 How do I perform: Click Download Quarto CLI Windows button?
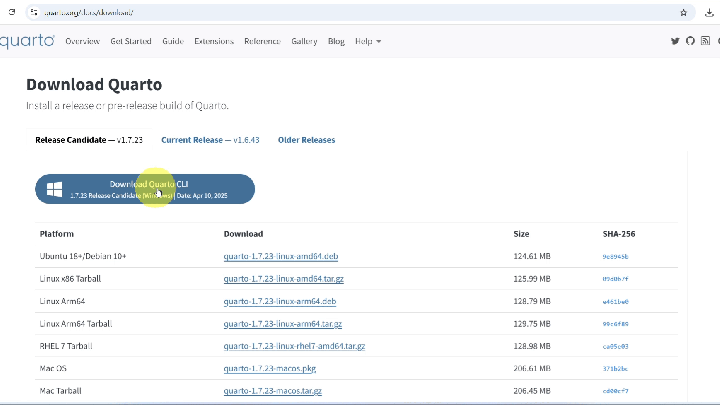[145, 189]
